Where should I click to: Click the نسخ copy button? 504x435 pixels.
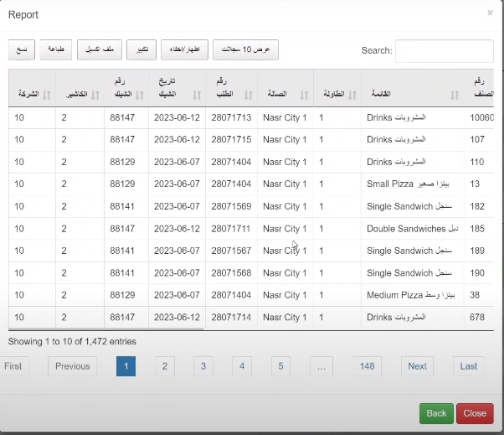coord(20,50)
